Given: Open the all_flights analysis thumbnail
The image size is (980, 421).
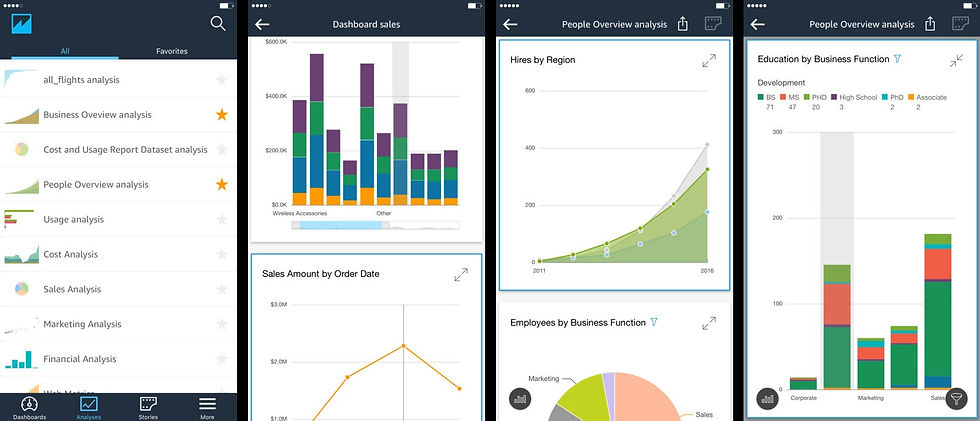Looking at the screenshot, I should pyautogui.click(x=21, y=79).
